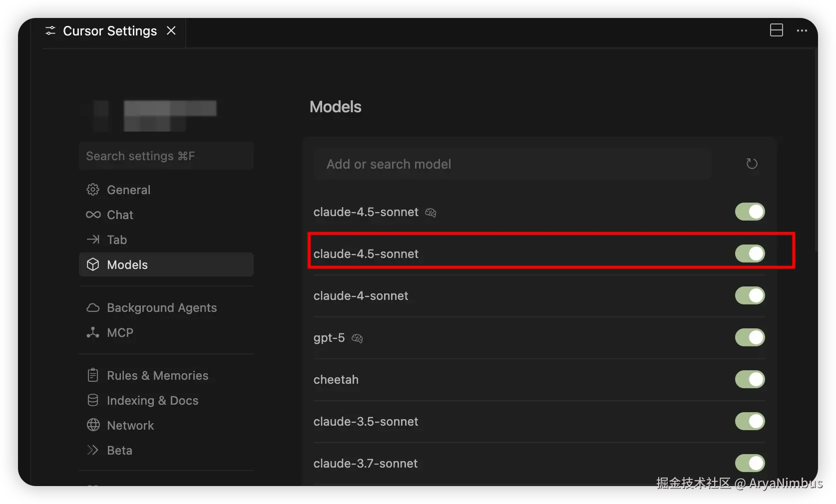Click the brain icon beside gpt-5
This screenshot has width=836, height=504.
(x=357, y=338)
